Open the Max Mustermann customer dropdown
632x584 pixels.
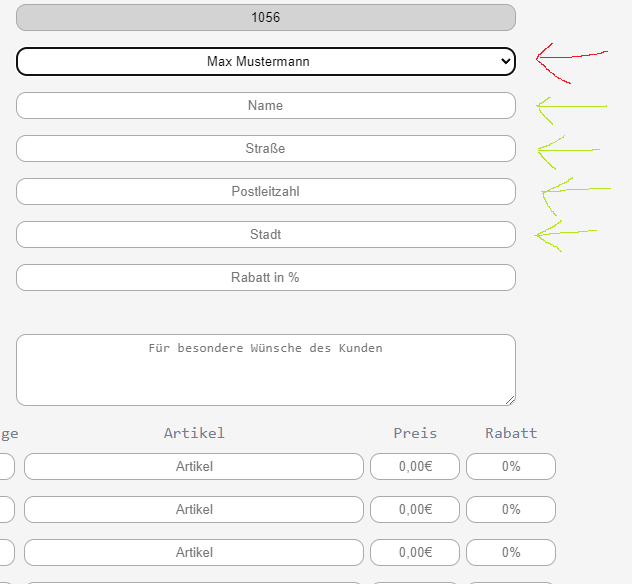coord(266,61)
